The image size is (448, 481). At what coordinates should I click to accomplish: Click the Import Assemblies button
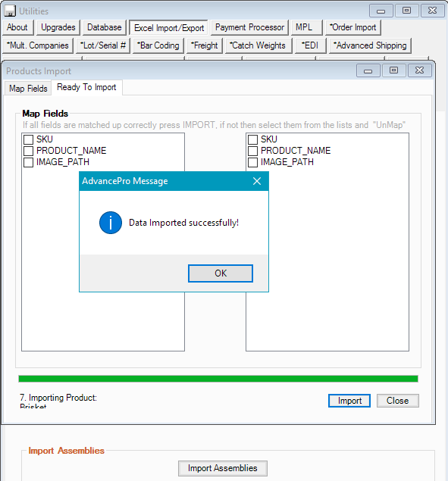pyautogui.click(x=223, y=468)
